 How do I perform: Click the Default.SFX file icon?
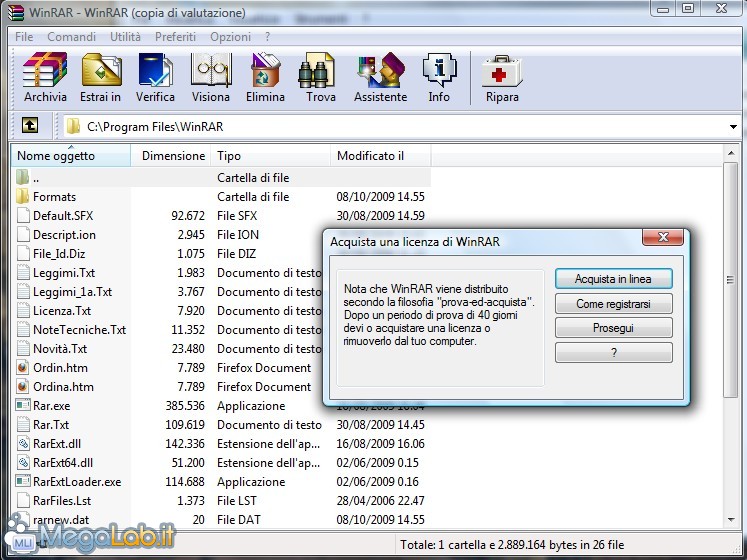pyautogui.click(x=22, y=215)
